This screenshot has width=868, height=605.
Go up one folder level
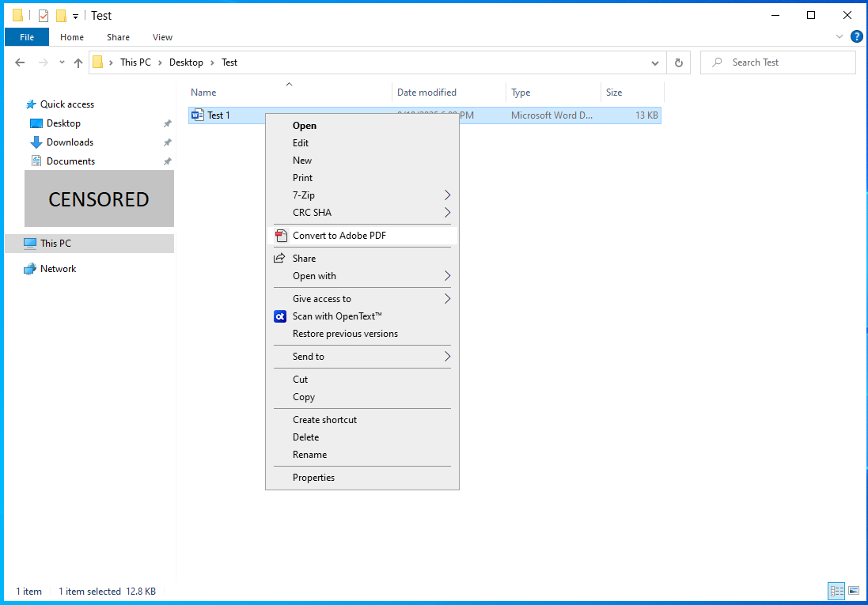[78, 62]
